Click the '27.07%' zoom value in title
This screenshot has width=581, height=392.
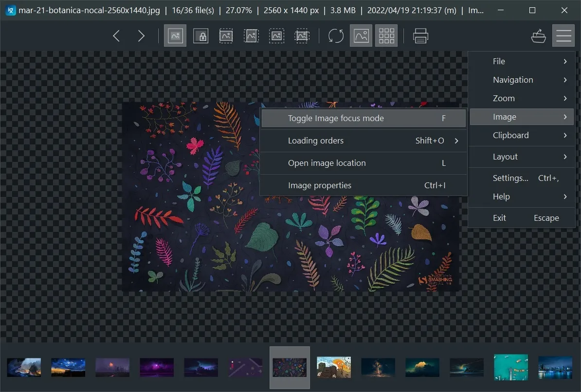pos(238,10)
